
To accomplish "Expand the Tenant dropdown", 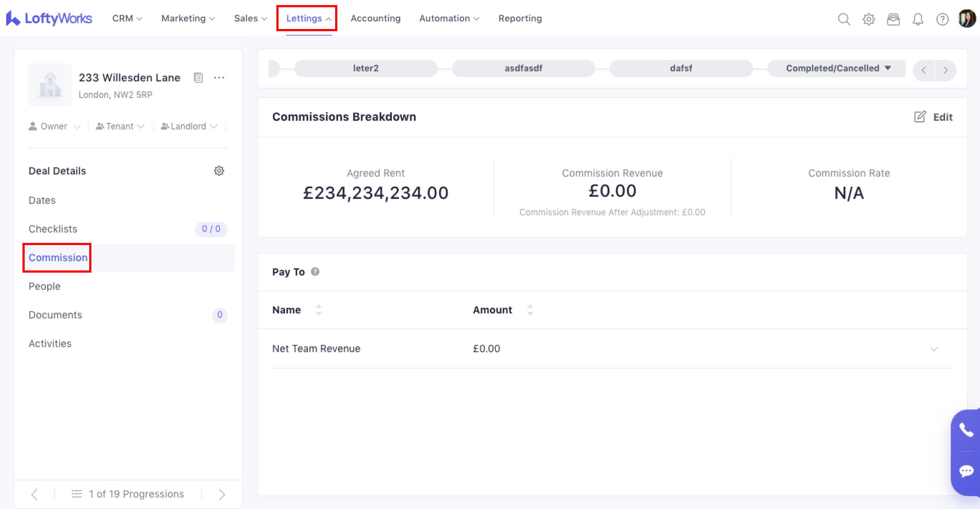I will tap(120, 126).
